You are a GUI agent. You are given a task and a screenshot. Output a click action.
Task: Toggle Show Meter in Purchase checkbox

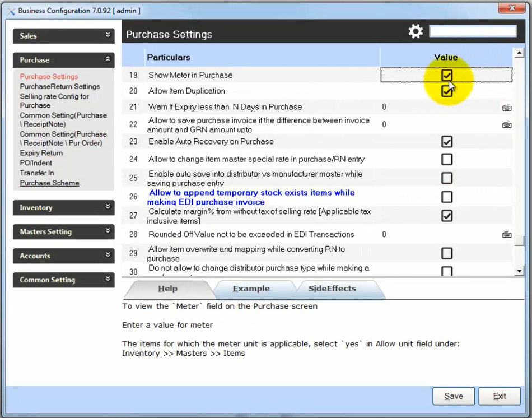[446, 75]
